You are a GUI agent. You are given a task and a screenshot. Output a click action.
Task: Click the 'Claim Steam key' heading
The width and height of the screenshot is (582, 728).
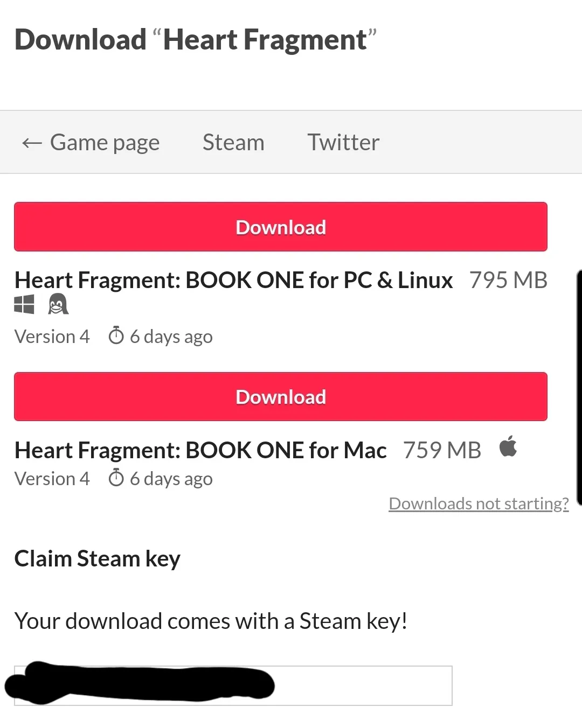(x=98, y=559)
